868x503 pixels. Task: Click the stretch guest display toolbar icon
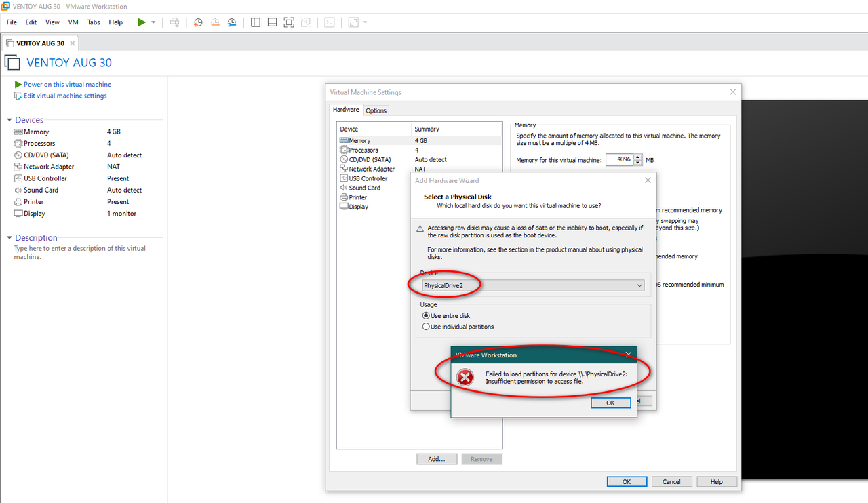point(353,22)
